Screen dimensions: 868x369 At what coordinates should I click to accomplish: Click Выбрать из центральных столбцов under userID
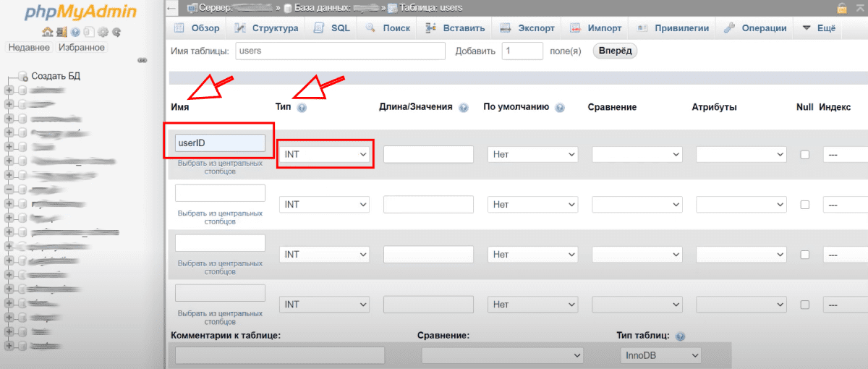(x=220, y=167)
